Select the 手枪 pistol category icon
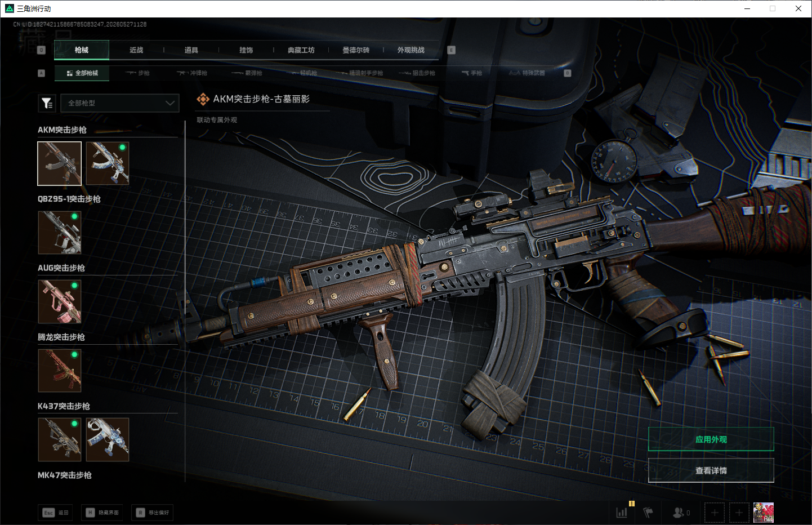812x525 pixels. [472, 73]
